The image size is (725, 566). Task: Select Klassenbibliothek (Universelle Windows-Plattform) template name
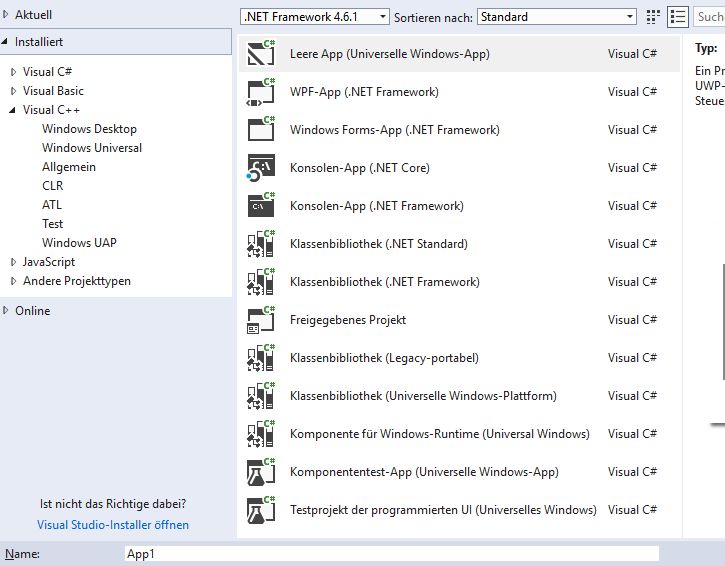(x=423, y=396)
